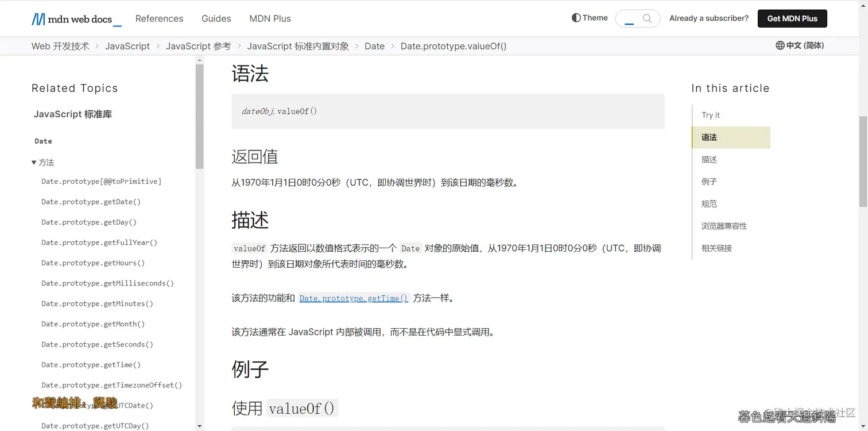This screenshot has height=431, width=868.
Task: Click the 描述 heading in article
Action: click(x=250, y=220)
